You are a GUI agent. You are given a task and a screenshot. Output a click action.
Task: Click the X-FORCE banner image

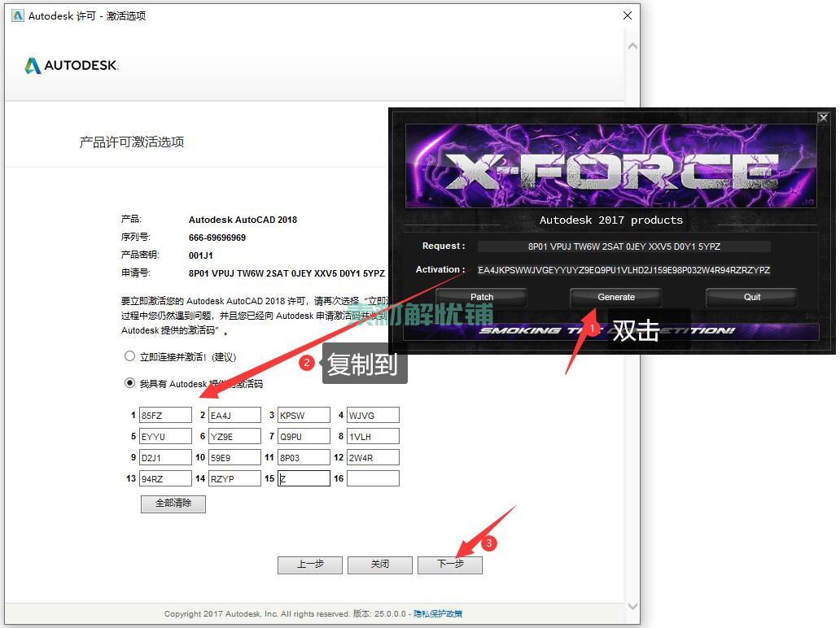(610, 166)
